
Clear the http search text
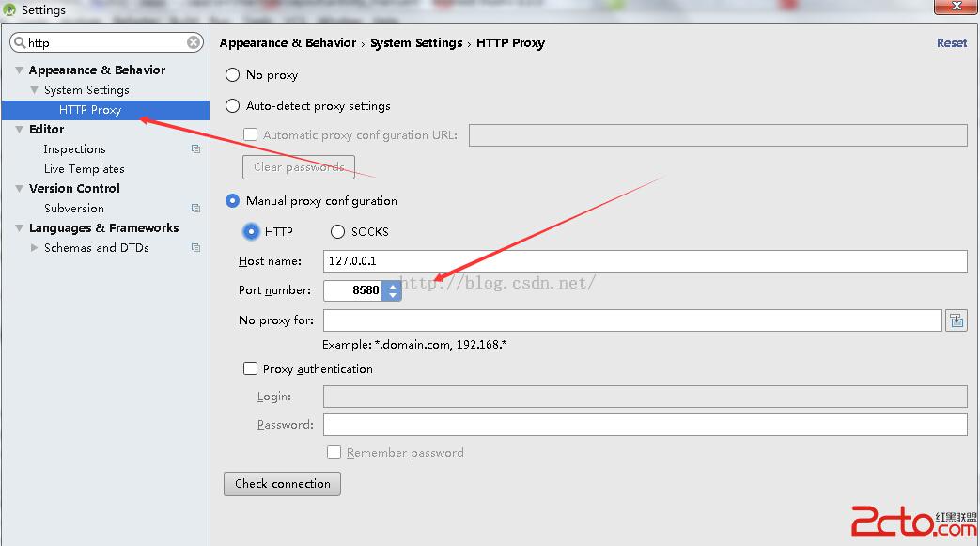(194, 42)
